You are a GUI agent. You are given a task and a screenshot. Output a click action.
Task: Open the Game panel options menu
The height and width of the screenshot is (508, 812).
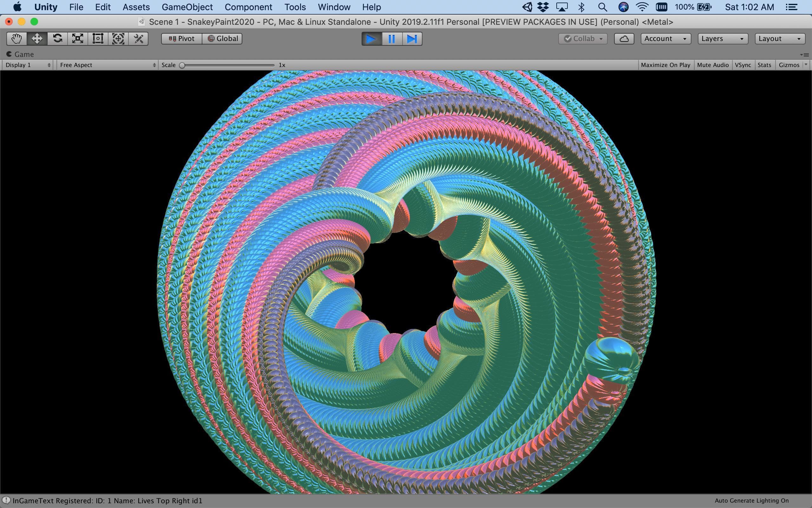(804, 54)
